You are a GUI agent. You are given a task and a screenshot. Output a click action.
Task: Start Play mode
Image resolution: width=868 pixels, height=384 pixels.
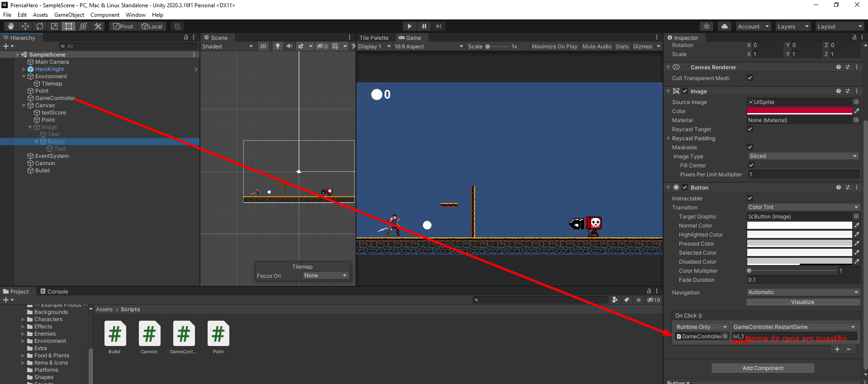(409, 26)
